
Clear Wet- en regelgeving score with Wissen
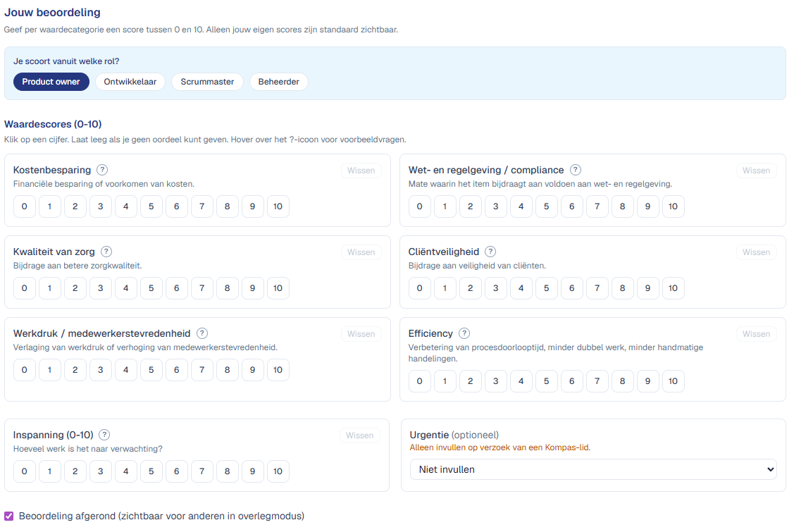click(756, 171)
